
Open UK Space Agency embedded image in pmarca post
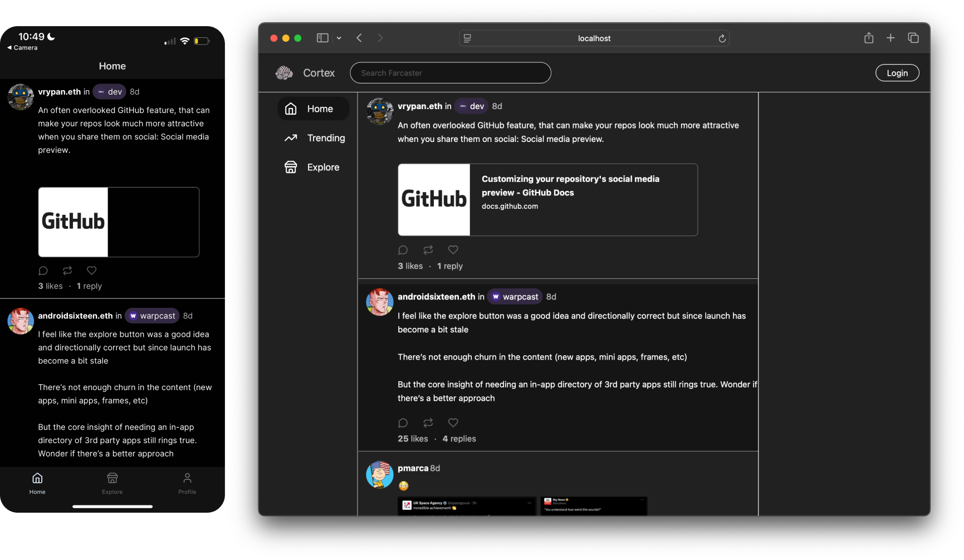point(467,506)
